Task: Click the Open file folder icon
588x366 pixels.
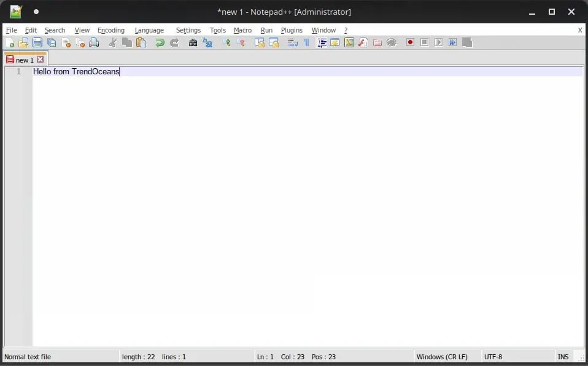Action: point(23,42)
